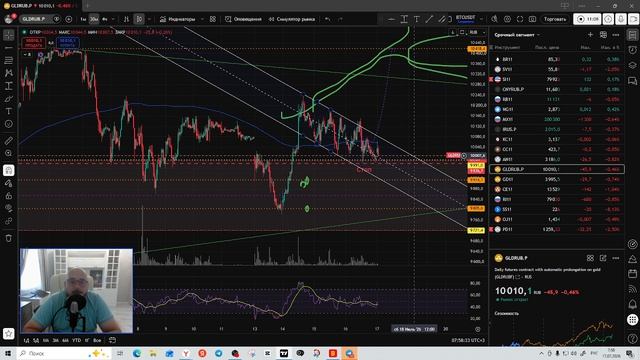
Task: Stop the screen recording timer button
Action: tap(587, 19)
